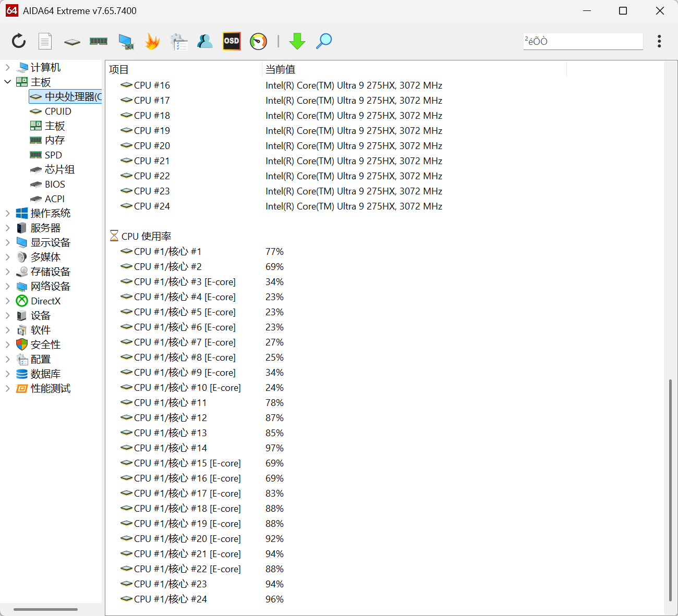The image size is (678, 616).
Task: Select the CPU #20 row
Action: point(336,145)
